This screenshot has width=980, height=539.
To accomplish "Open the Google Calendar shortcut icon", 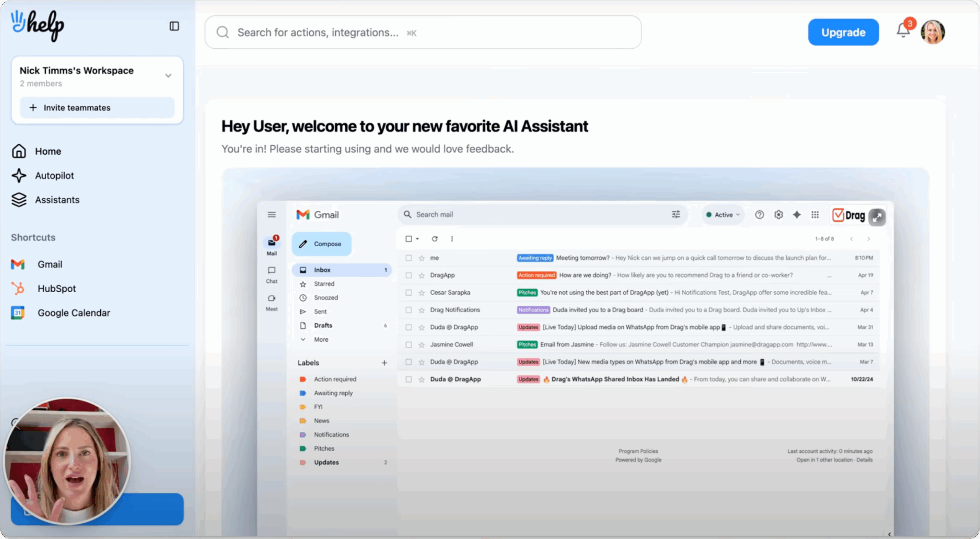I will pyautogui.click(x=18, y=313).
